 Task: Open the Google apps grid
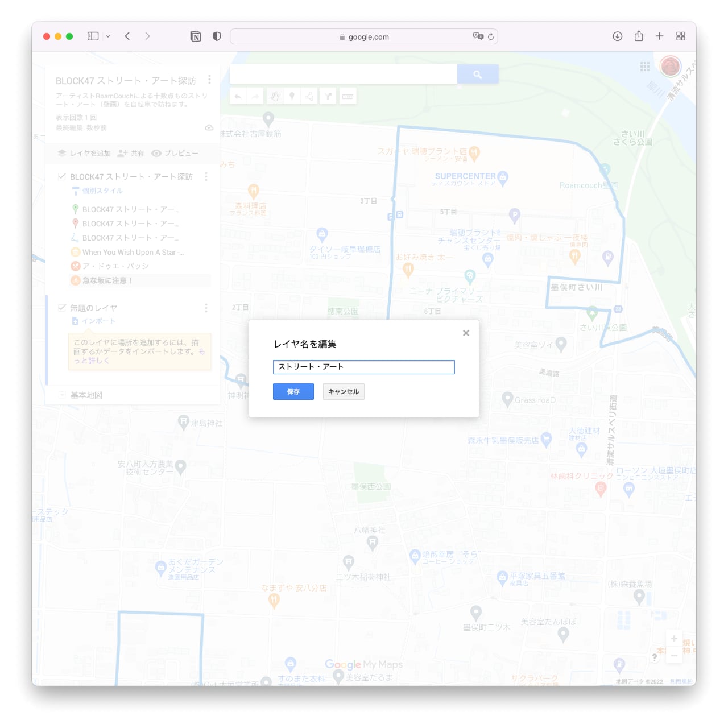point(644,67)
